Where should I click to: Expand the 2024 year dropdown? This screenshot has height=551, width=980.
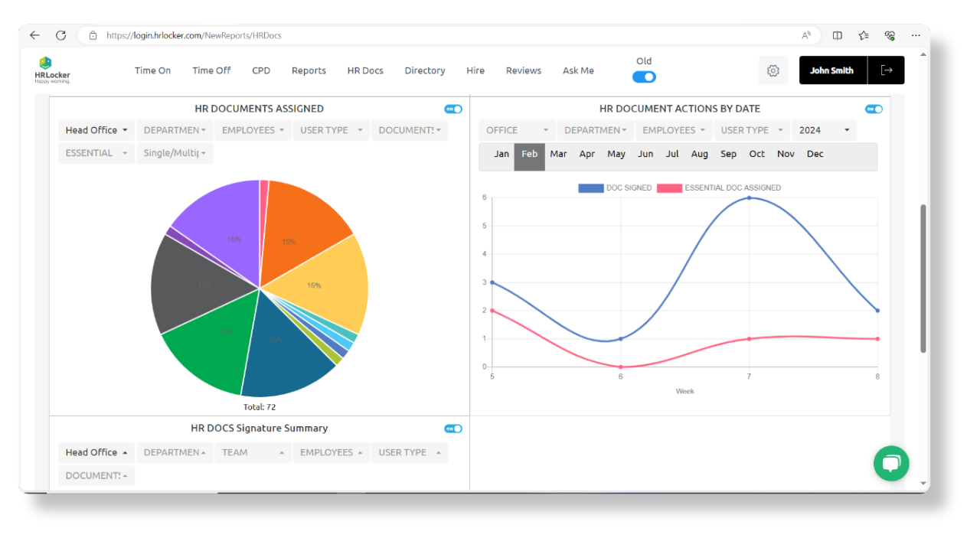(823, 129)
